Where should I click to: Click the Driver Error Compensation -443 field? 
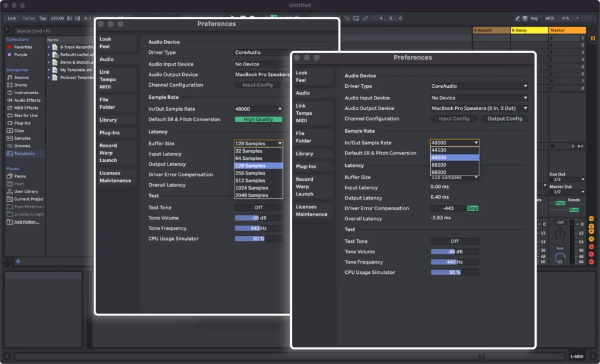tap(448, 208)
